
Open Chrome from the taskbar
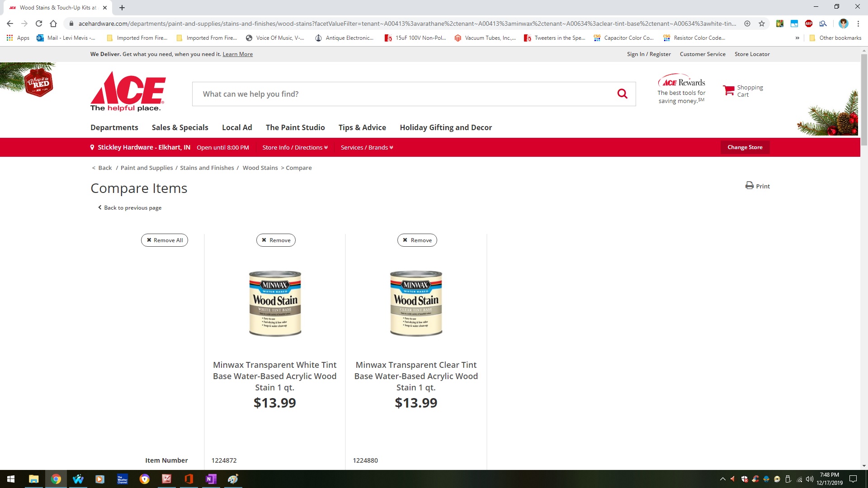coord(56,479)
